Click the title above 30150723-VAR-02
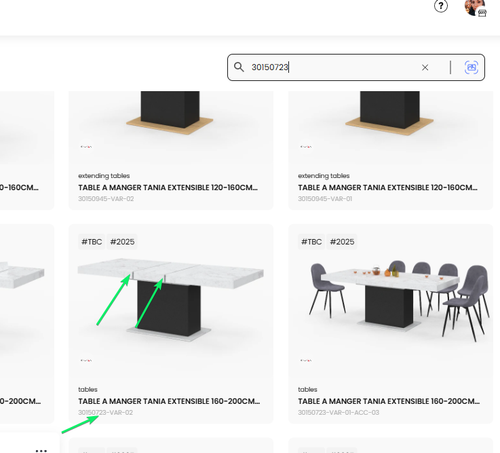Screen dimensions: 500x453 point(169,401)
